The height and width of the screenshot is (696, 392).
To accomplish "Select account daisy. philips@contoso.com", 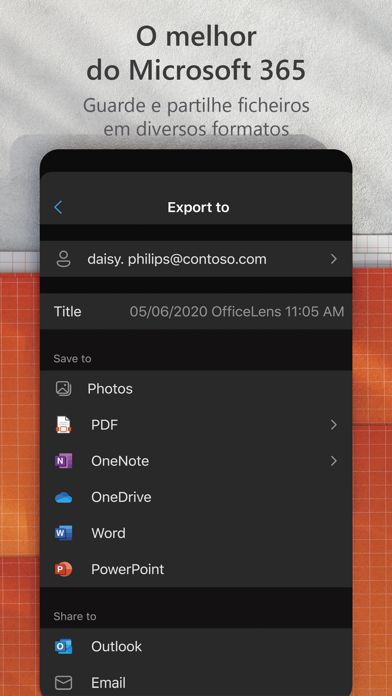I will pyautogui.click(x=196, y=259).
